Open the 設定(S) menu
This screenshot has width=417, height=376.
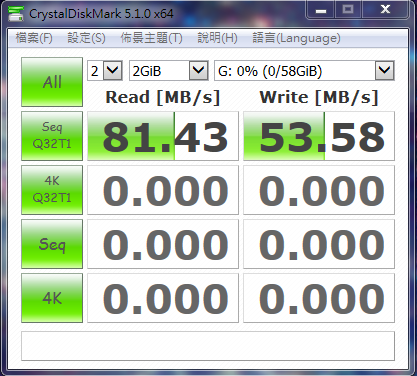[86, 38]
